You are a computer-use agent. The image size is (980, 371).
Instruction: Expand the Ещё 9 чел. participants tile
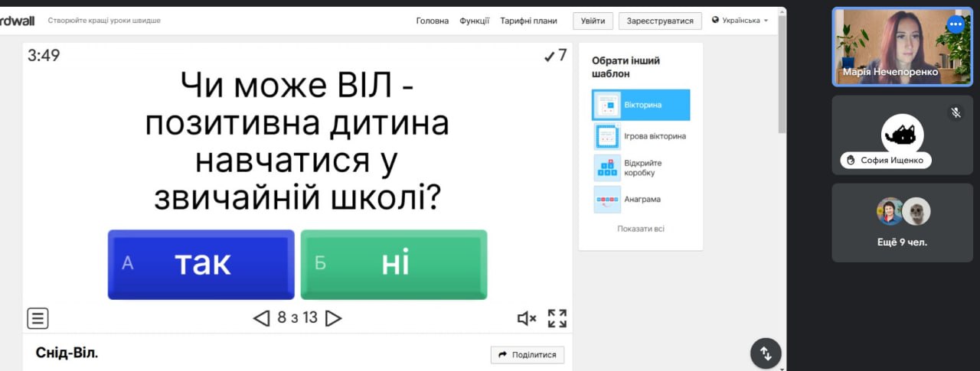(903, 222)
